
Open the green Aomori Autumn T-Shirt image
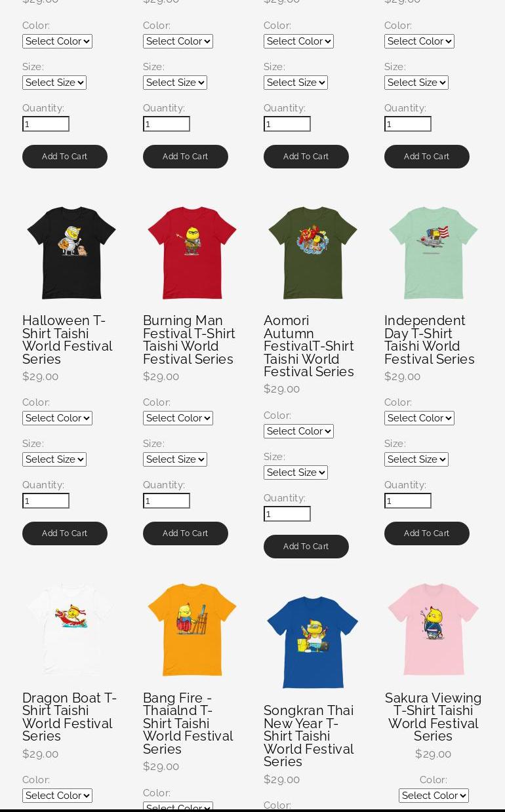(x=313, y=253)
